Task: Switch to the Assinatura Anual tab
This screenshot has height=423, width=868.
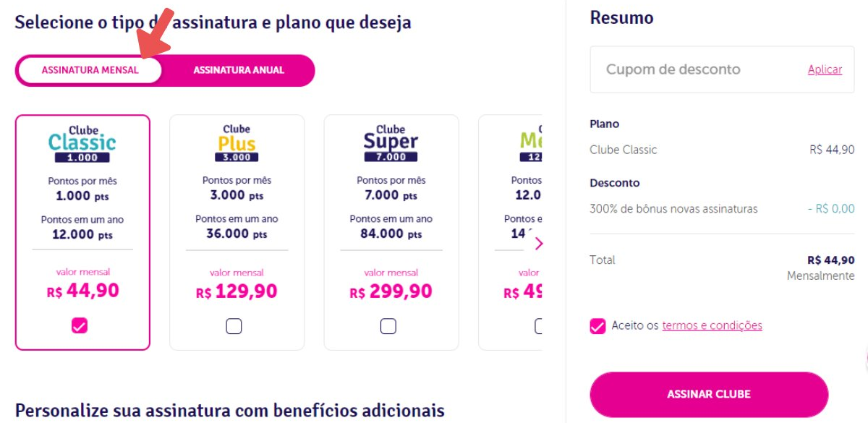Action: click(239, 70)
